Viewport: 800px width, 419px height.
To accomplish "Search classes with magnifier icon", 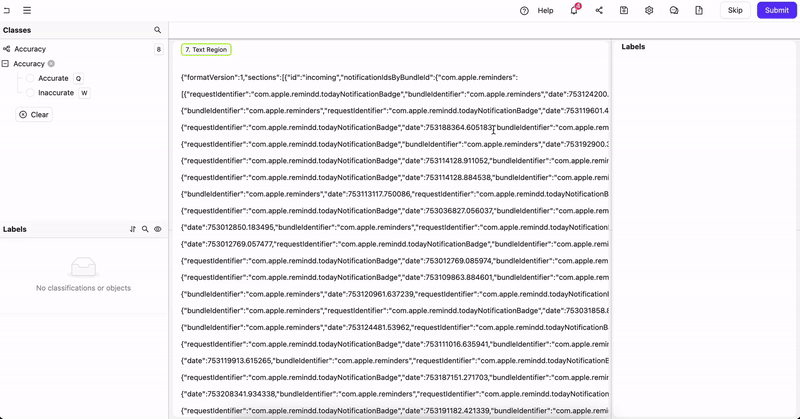I will pyautogui.click(x=158, y=30).
